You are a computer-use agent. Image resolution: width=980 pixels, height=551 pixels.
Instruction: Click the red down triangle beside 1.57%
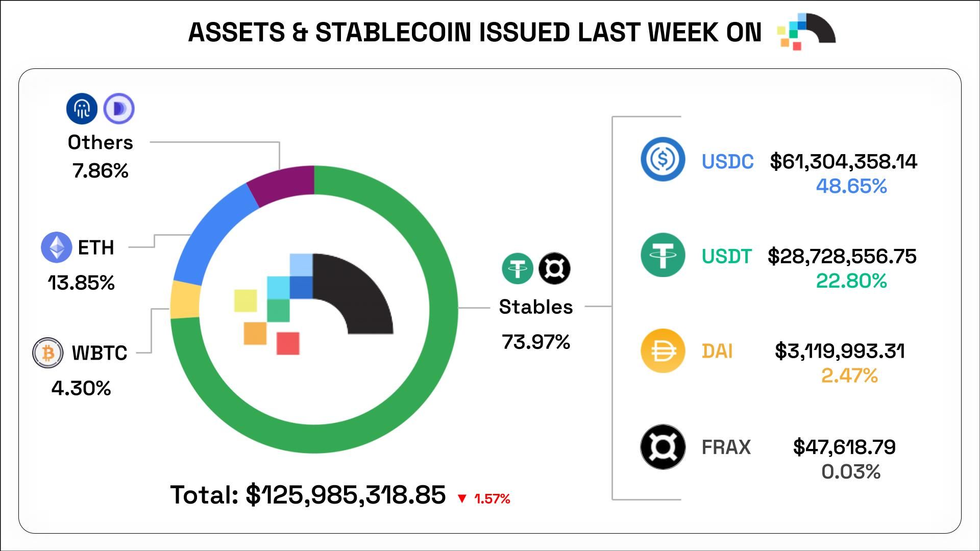coord(462,498)
